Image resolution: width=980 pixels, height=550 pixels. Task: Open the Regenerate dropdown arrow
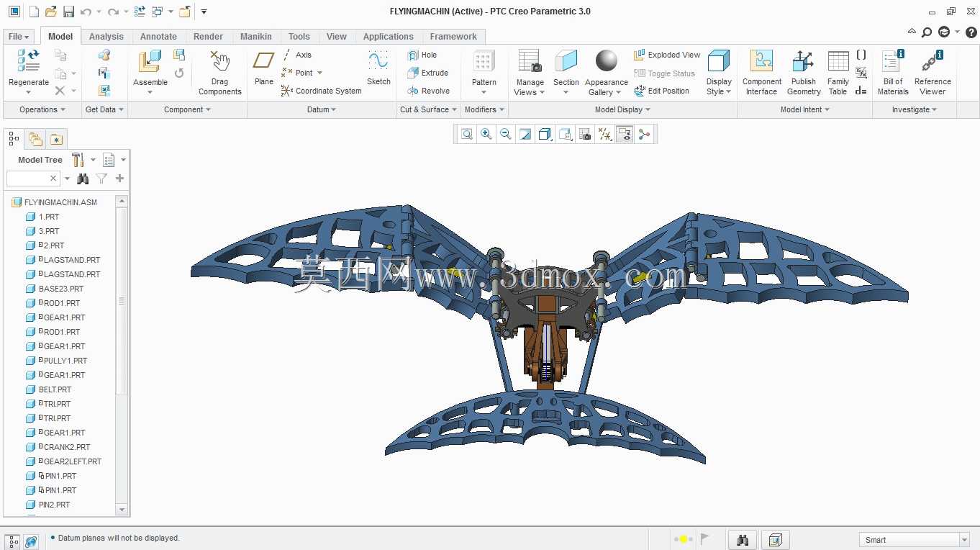(x=29, y=92)
